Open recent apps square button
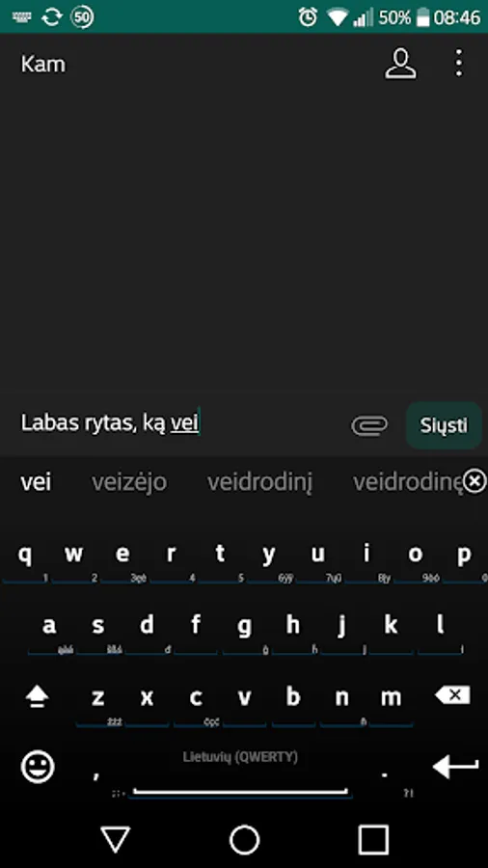The width and height of the screenshot is (488, 868). click(373, 839)
